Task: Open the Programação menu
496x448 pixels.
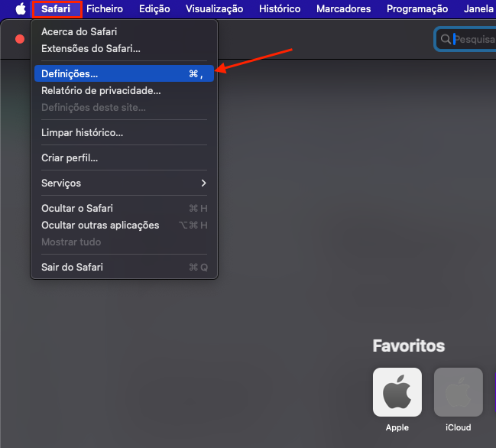Action: (417, 9)
